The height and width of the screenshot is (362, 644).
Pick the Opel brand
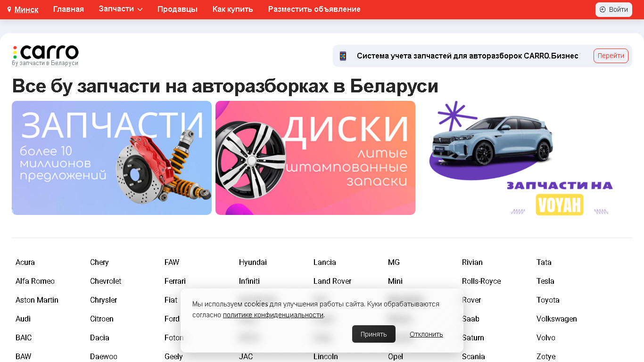tap(396, 356)
